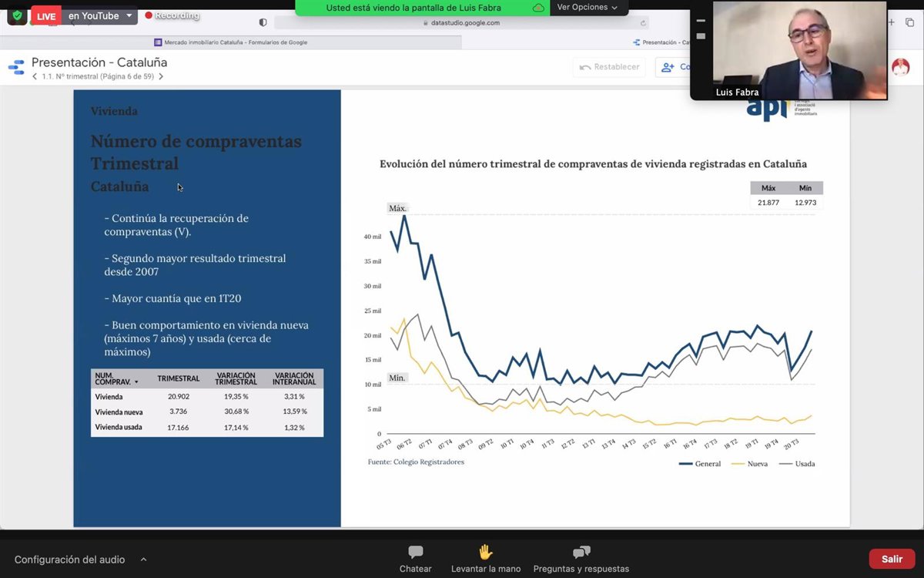
Task: Click the browser reload icon
Action: coord(644,23)
